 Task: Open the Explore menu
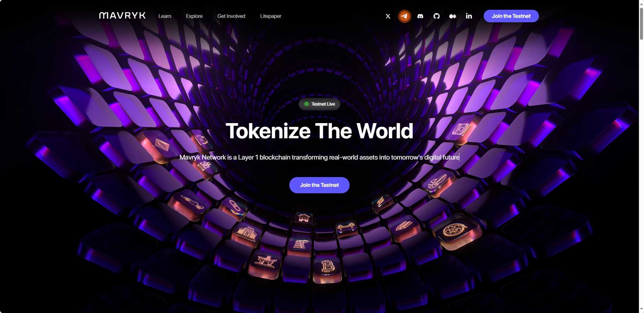pos(194,16)
